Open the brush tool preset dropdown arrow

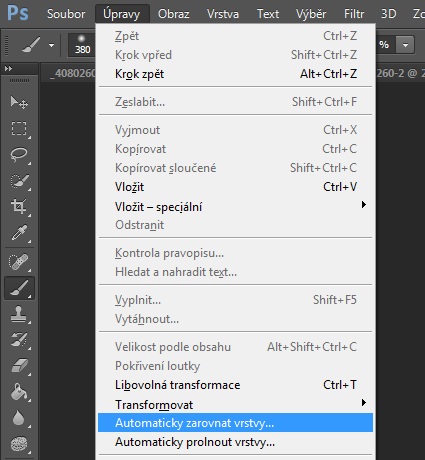(x=51, y=45)
